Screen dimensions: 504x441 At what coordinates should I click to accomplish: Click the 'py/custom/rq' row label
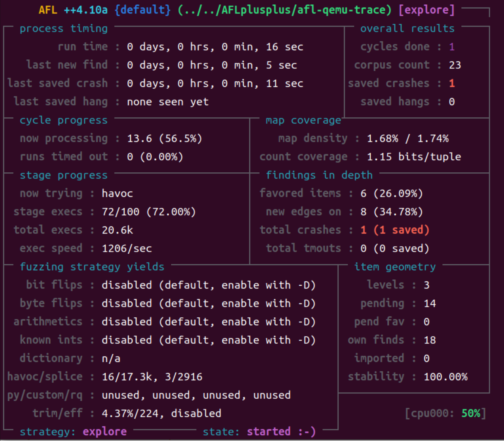tap(45, 395)
